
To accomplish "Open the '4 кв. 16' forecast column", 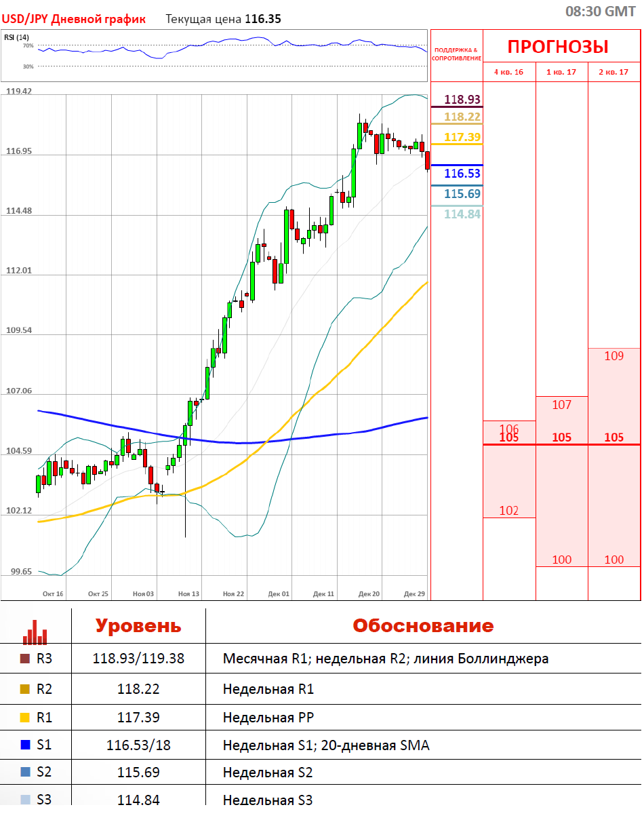I will point(508,72).
